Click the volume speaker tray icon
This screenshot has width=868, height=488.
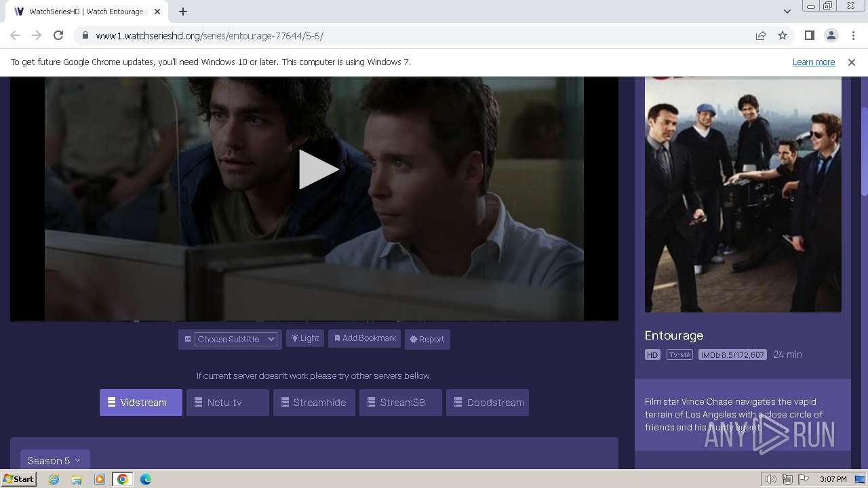click(771, 479)
